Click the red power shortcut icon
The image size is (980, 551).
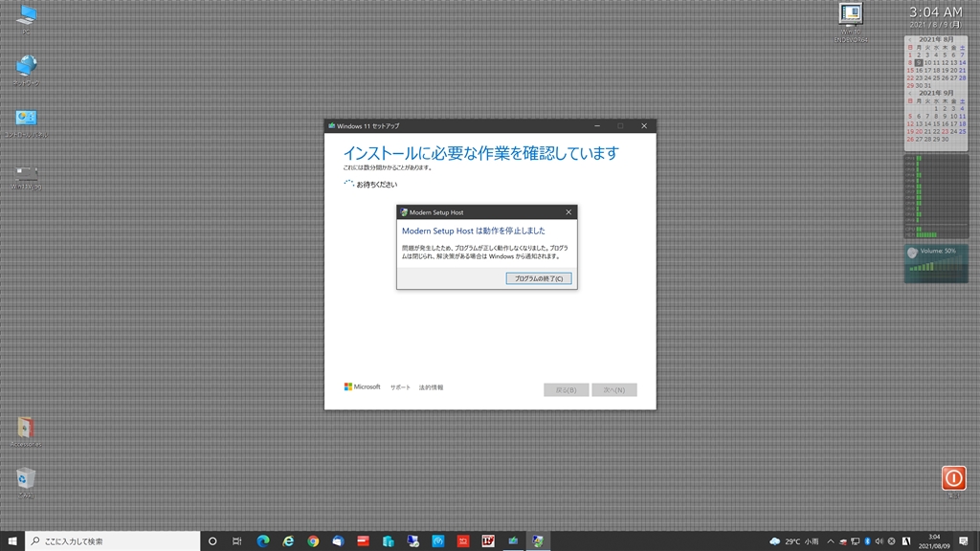(x=954, y=478)
